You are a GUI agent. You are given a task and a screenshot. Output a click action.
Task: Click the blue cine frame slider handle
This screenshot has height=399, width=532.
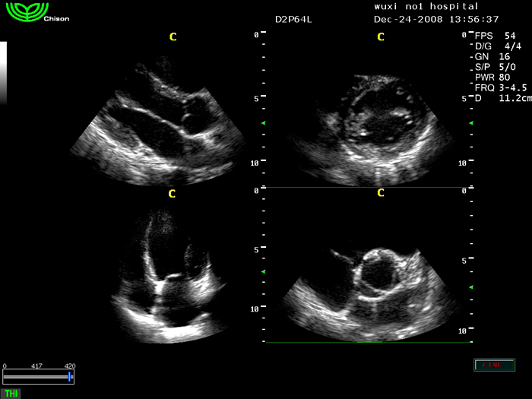pyautogui.click(x=70, y=376)
